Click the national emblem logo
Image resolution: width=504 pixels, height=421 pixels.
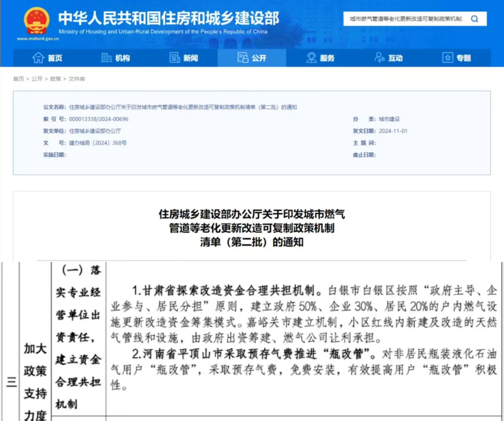click(x=37, y=21)
